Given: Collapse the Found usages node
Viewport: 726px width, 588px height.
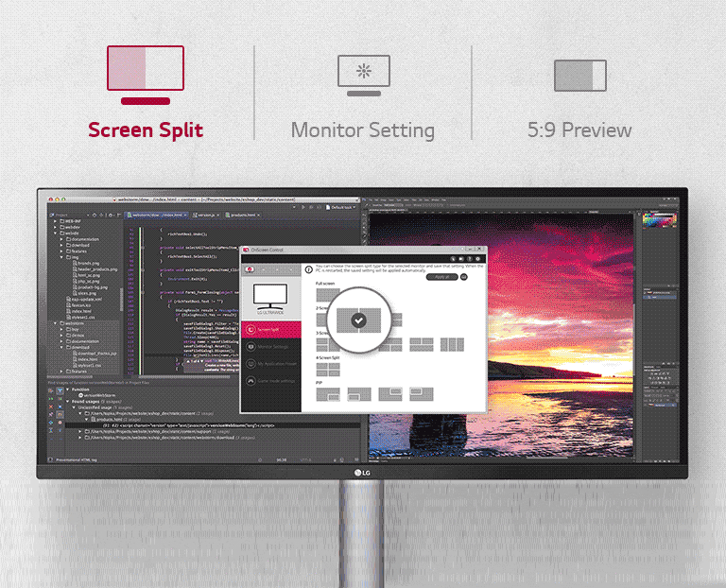Looking at the screenshot, I should 68,402.
